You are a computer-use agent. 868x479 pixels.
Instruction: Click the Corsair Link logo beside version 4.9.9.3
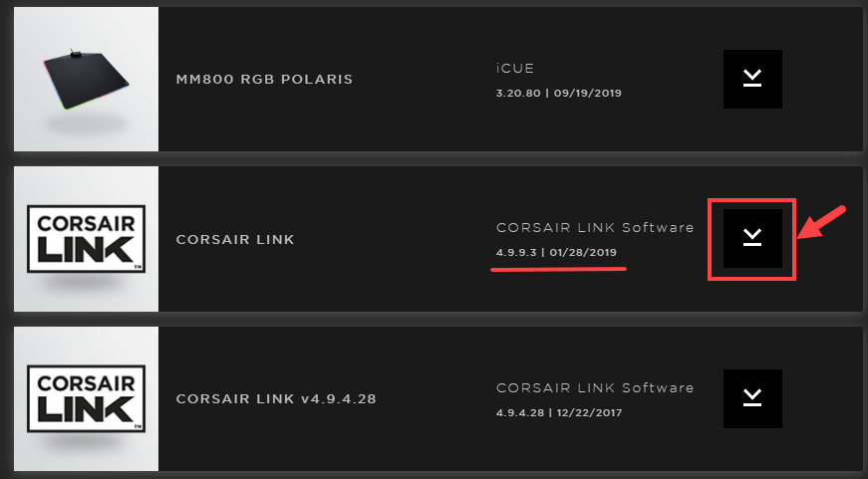point(88,238)
